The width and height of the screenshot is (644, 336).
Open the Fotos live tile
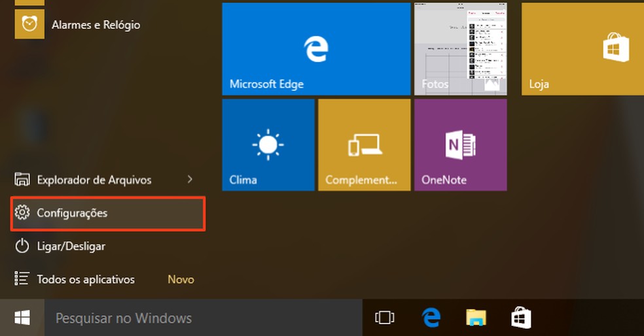pyautogui.click(x=460, y=49)
